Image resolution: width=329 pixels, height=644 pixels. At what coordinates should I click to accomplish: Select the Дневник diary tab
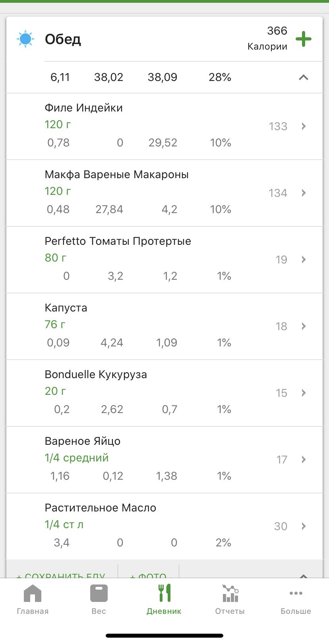(x=164, y=599)
